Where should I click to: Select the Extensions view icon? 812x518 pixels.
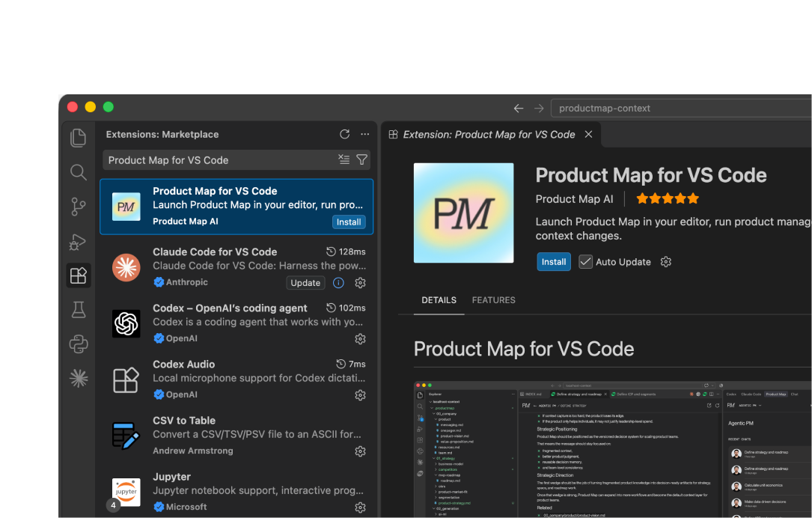(78, 275)
